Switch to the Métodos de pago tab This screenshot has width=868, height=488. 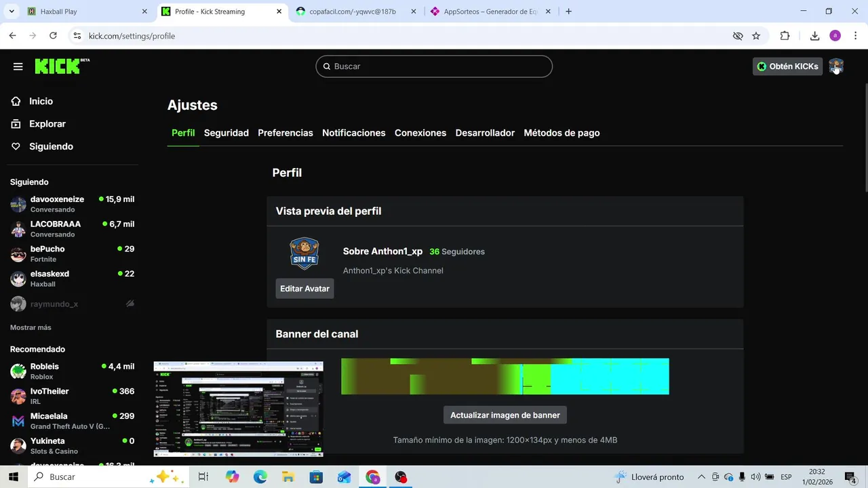pyautogui.click(x=561, y=133)
